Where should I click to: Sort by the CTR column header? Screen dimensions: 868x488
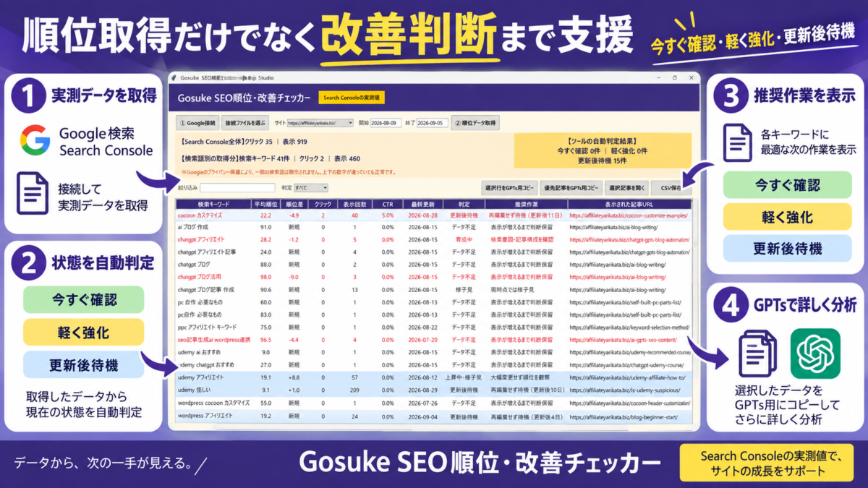point(388,205)
